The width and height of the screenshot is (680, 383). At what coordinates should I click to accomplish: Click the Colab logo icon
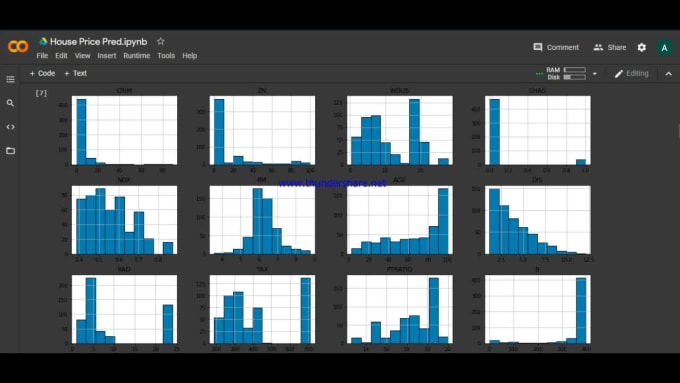(18, 46)
